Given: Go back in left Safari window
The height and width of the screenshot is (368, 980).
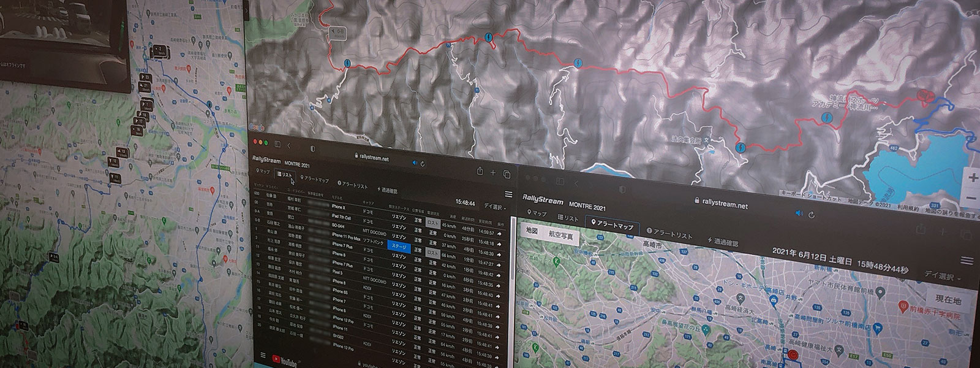Looking at the screenshot, I should 288,145.
